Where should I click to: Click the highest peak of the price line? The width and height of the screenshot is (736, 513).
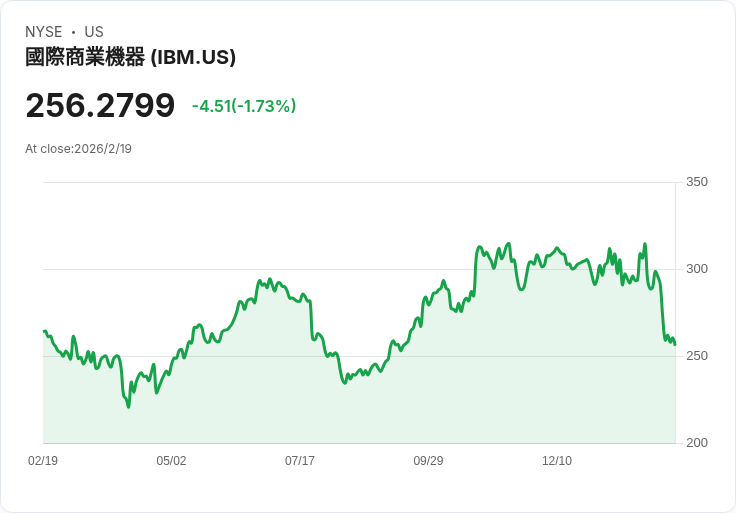tap(645, 244)
